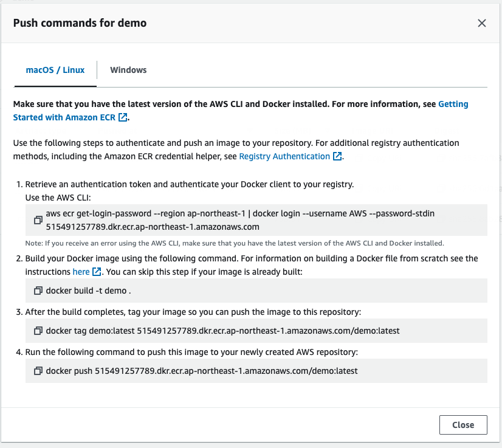Screen dimensions: 502x448
Task: Click external link icon after Registry Authentication
Action: (x=337, y=156)
